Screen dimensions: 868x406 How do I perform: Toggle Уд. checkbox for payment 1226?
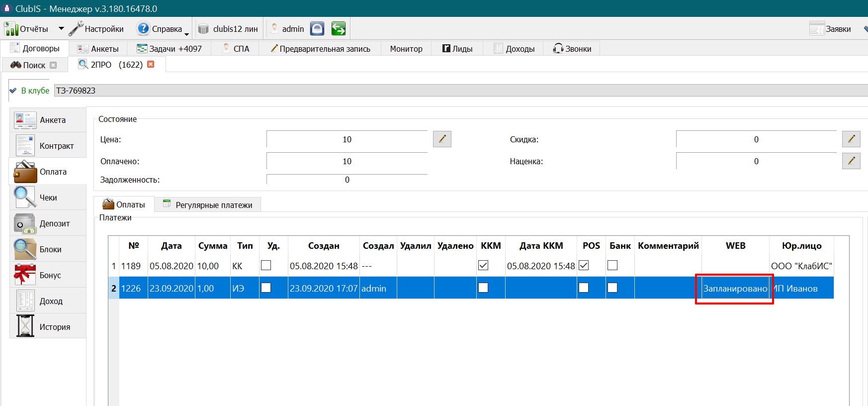coord(266,288)
